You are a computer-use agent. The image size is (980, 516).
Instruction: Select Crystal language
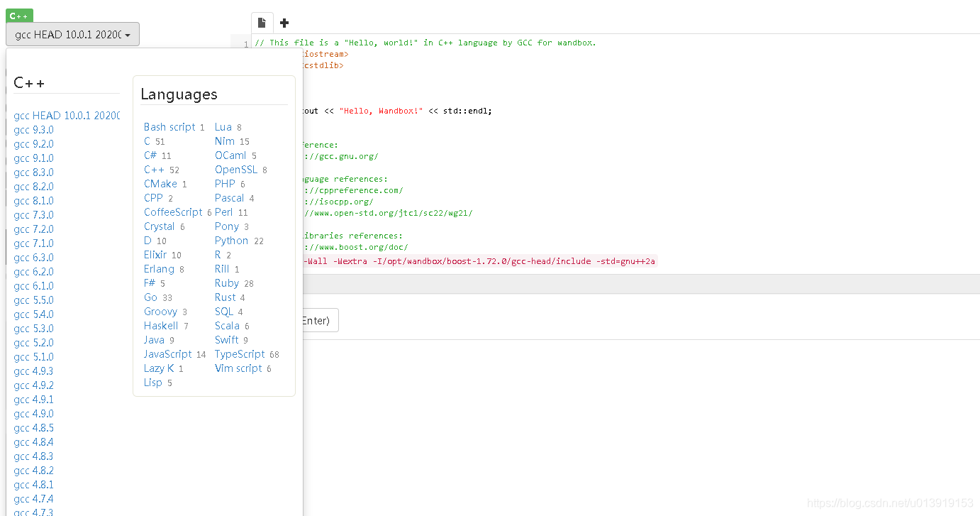(159, 226)
